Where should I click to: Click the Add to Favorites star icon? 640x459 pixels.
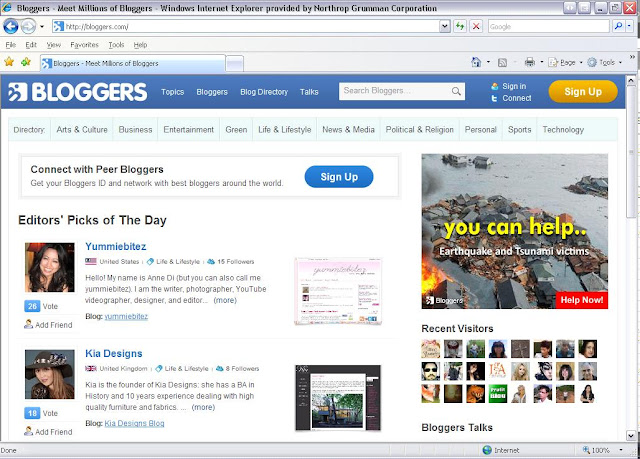point(26,62)
